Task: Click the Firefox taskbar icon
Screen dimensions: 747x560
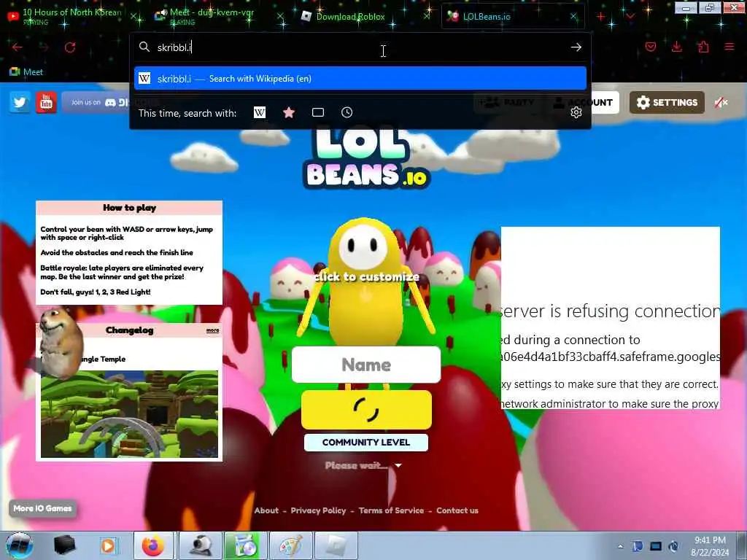Action: 153,545
